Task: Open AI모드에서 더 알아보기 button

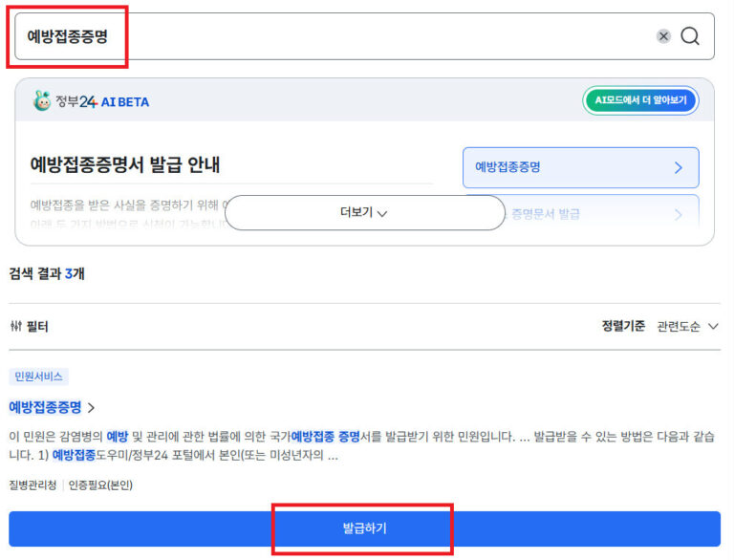Action: click(x=640, y=100)
